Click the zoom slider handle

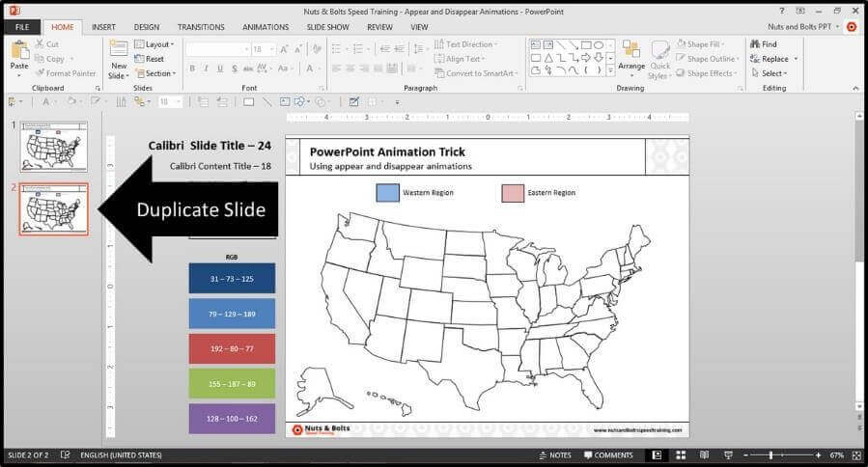[770, 454]
